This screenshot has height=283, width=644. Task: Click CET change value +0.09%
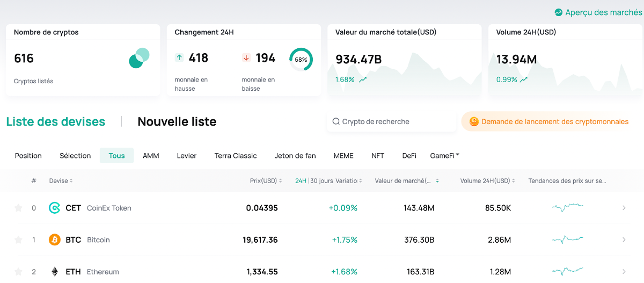pyautogui.click(x=343, y=208)
